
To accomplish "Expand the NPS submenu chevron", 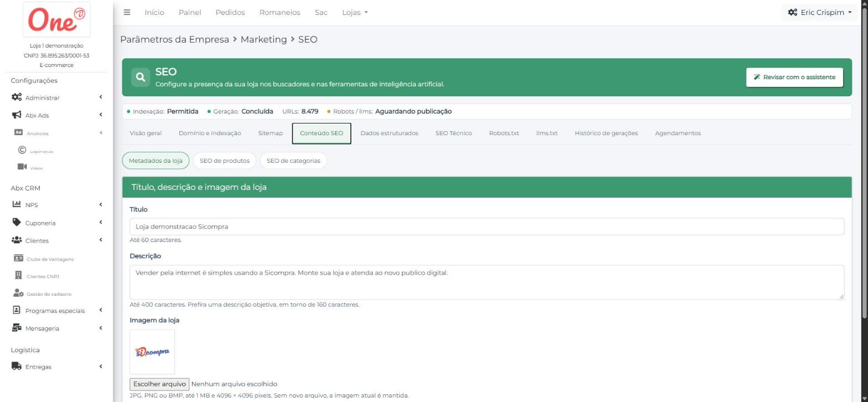I will coord(101,204).
